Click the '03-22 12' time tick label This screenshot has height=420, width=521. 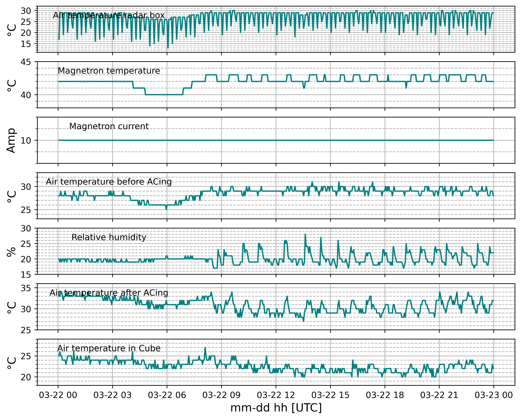pyautogui.click(x=276, y=395)
